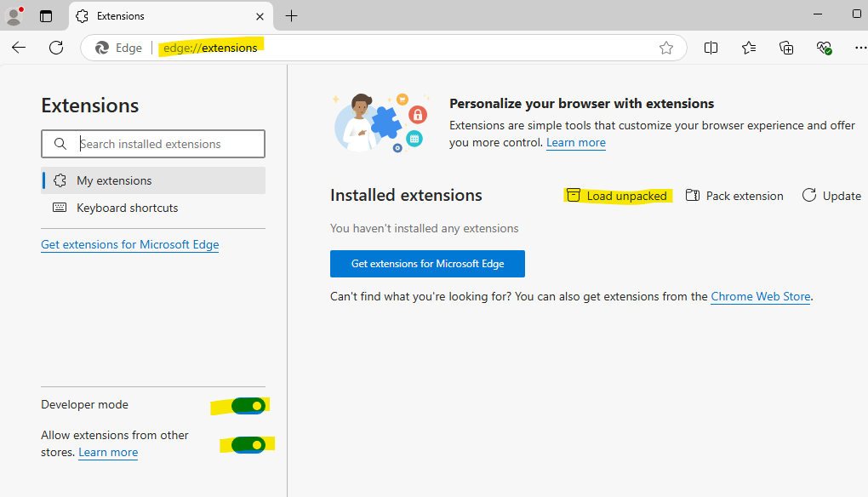Screen dimensions: 868x497
Task: Open the Settings and more ellipsis menu
Action: coord(860,49)
